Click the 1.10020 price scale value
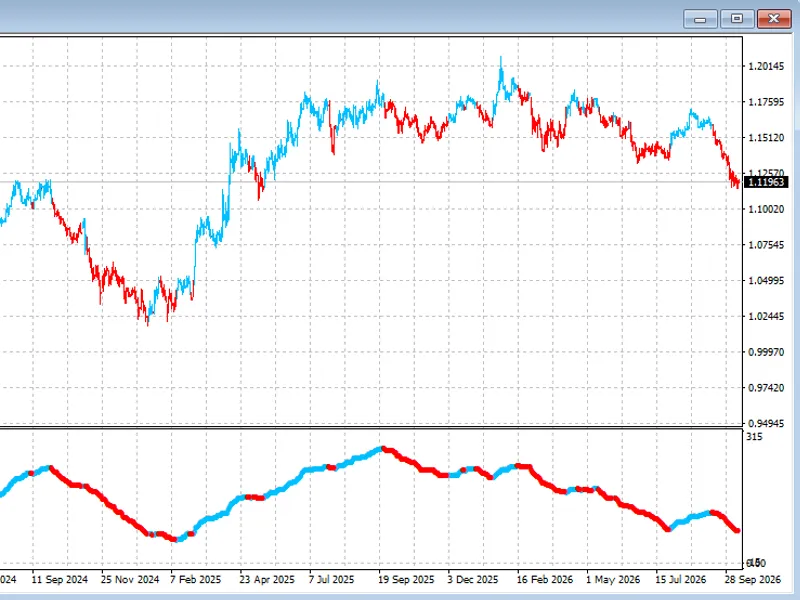Image resolution: width=800 pixels, height=600 pixels. (x=766, y=209)
